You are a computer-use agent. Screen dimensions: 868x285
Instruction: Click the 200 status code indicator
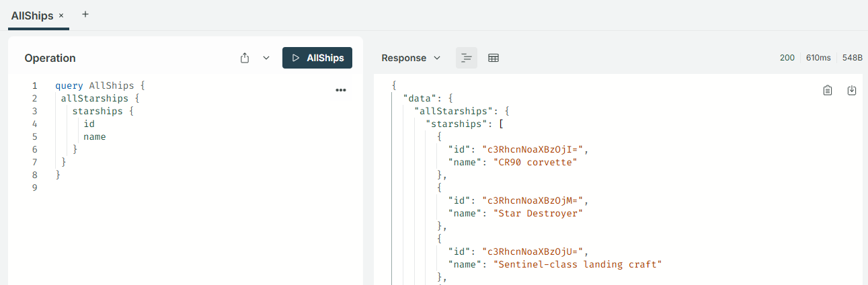[x=787, y=58]
